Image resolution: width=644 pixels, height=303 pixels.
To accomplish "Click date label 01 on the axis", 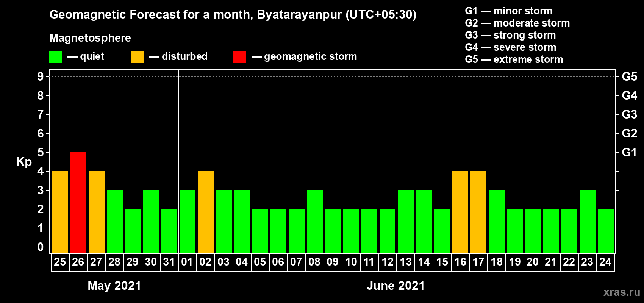I will pyautogui.click(x=187, y=262).
